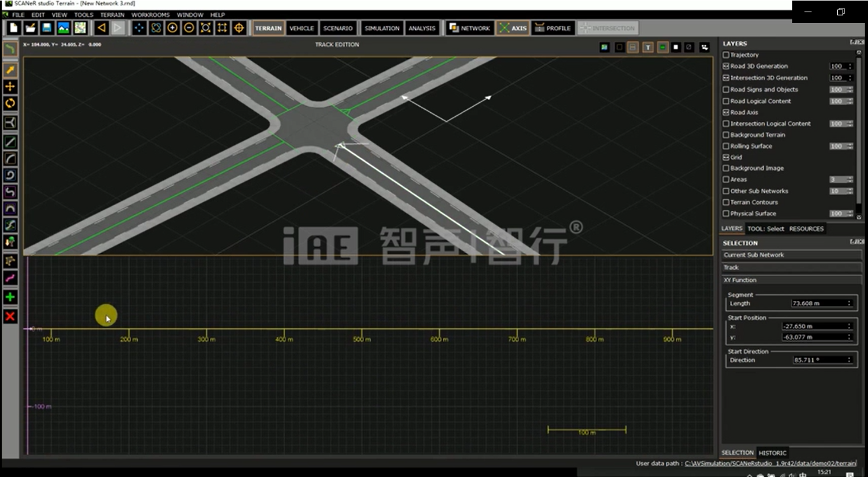This screenshot has height=478, width=868.
Task: Create a new file with the blank page icon
Action: coord(14,28)
